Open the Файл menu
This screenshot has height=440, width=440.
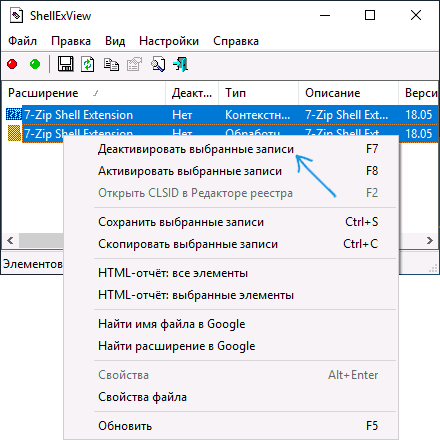22,41
